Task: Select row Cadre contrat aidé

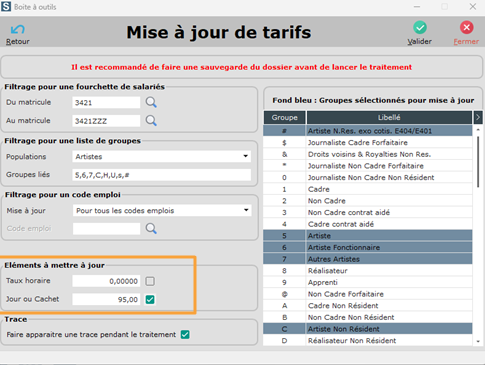Action: (368, 224)
